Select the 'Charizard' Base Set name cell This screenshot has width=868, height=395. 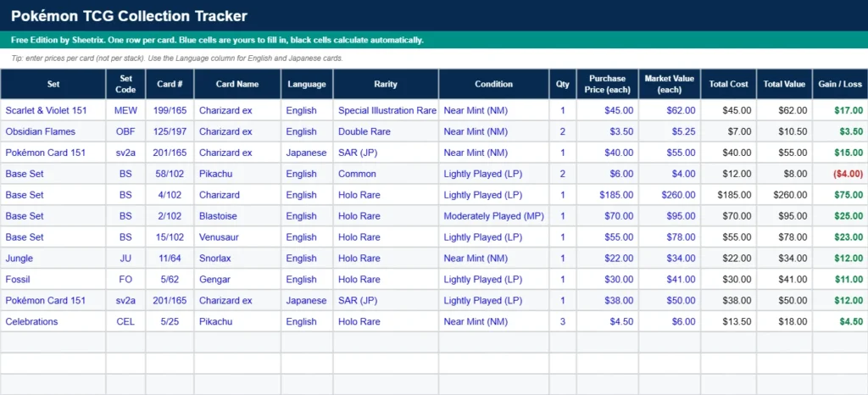pyautogui.click(x=237, y=195)
